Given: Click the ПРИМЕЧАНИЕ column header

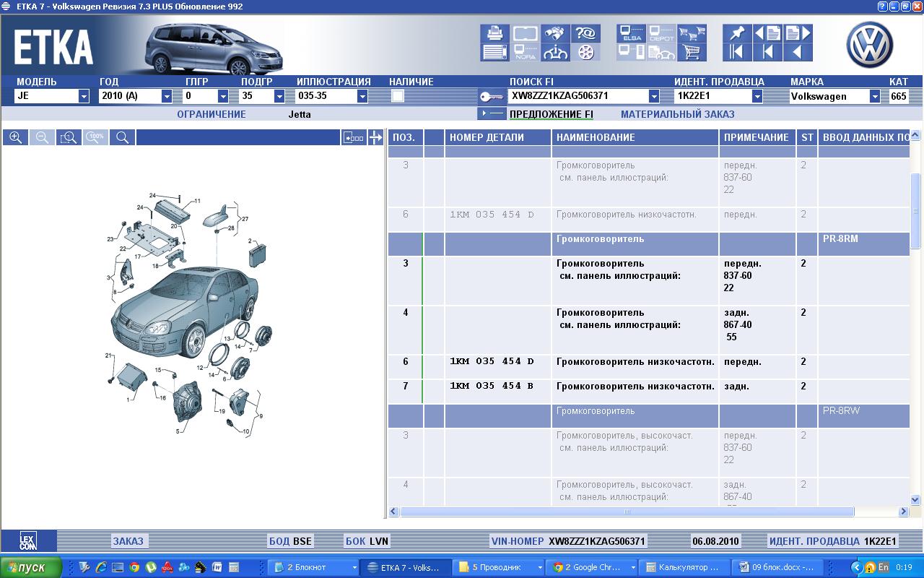Looking at the screenshot, I should (x=757, y=137).
